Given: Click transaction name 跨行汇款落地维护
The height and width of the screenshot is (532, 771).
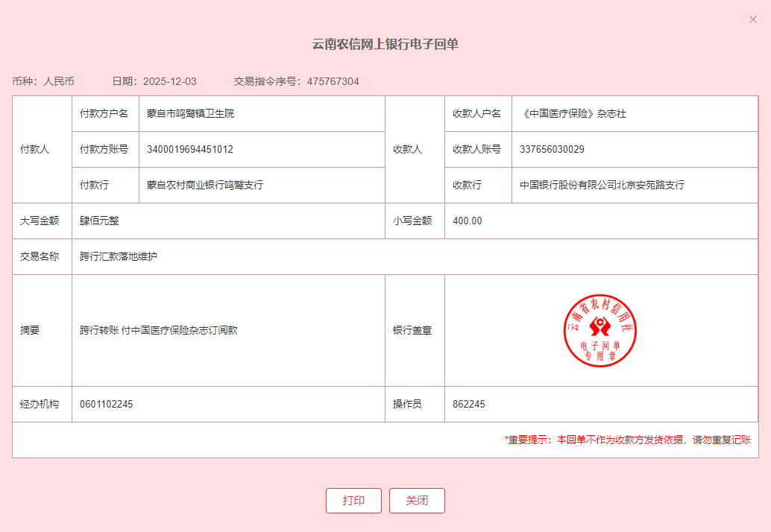Looking at the screenshot, I should click(119, 257).
